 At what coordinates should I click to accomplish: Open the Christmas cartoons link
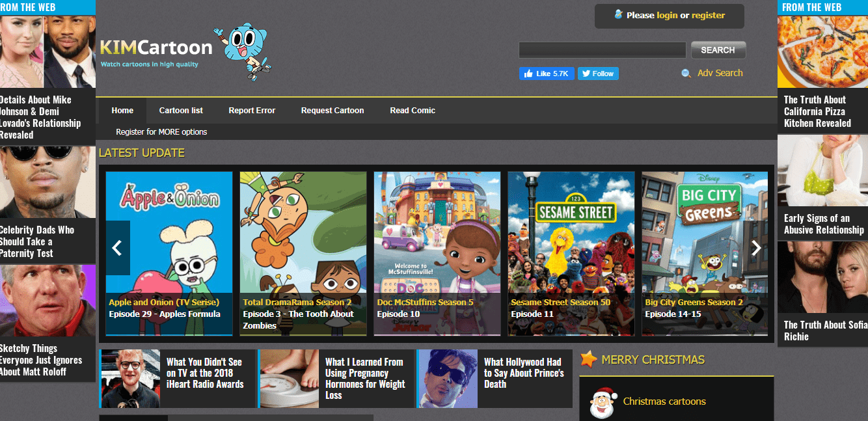[664, 401]
